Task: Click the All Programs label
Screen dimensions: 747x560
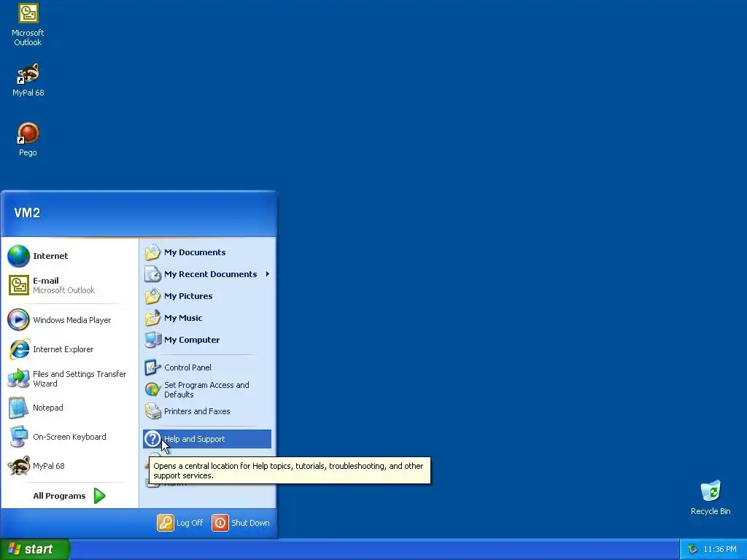Action: 59,496
